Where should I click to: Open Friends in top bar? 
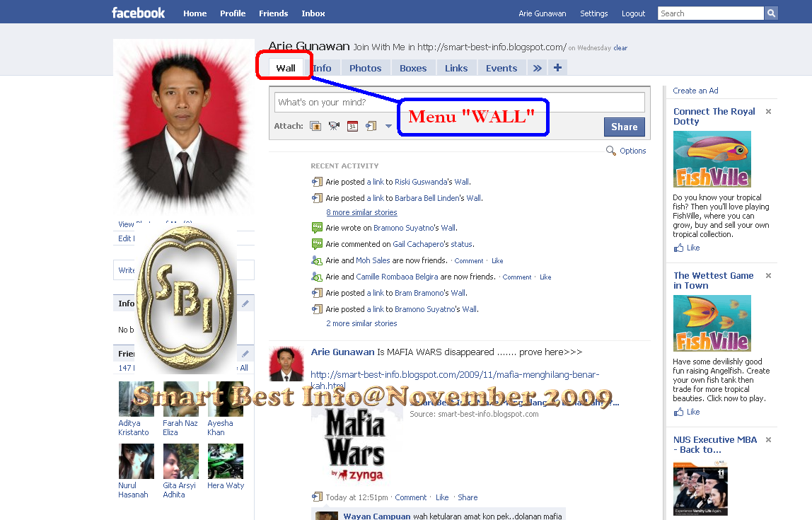pos(274,13)
